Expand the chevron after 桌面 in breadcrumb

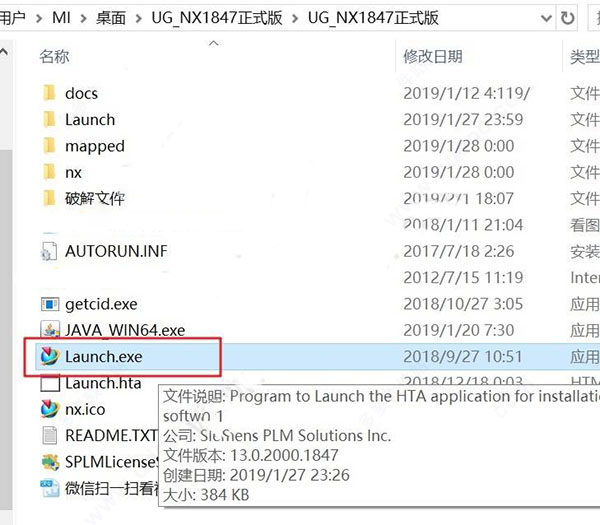[x=139, y=18]
